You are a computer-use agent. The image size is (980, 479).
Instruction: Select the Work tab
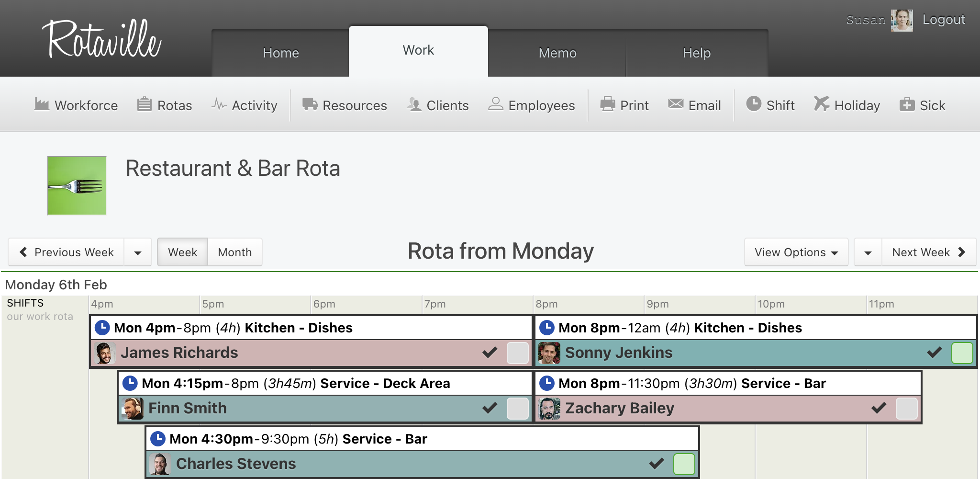418,50
